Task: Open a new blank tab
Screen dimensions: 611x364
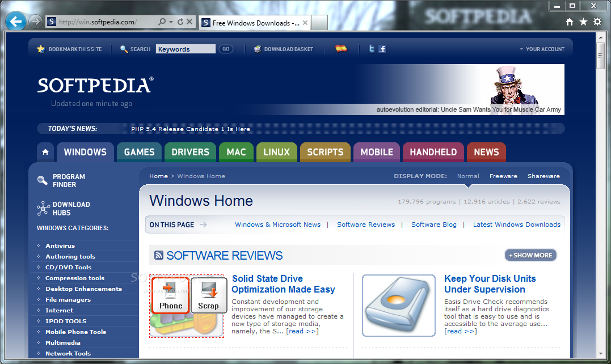Action: [319, 23]
